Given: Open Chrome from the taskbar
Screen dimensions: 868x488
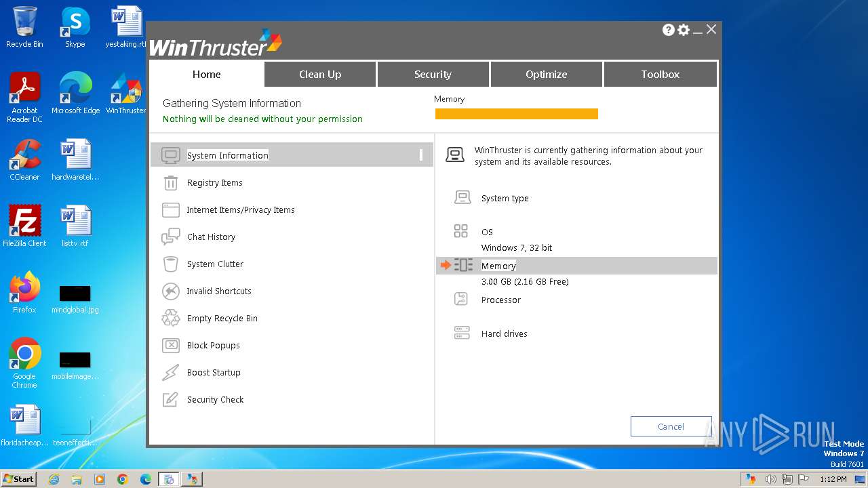Looking at the screenshot, I should click(x=123, y=479).
